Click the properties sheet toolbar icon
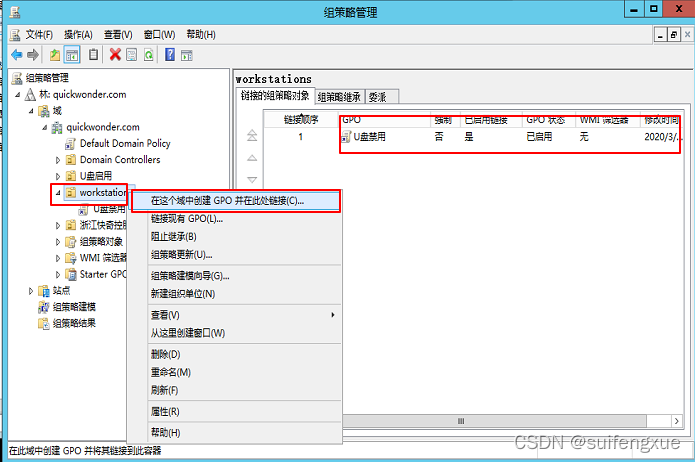 (132, 55)
